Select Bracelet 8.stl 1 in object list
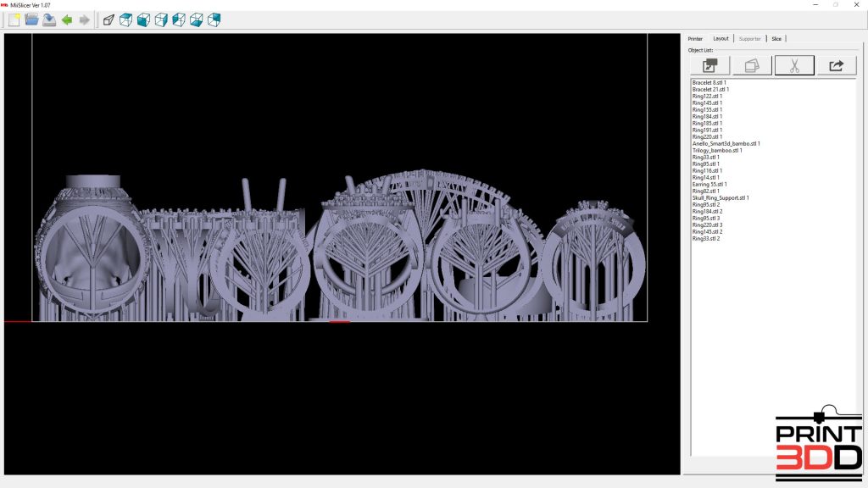 (709, 82)
